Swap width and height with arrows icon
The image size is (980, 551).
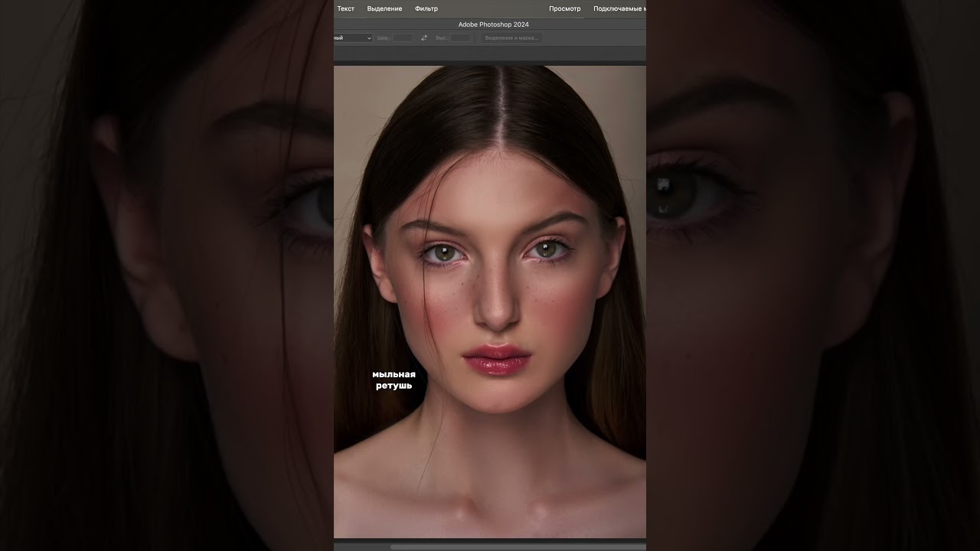click(424, 37)
